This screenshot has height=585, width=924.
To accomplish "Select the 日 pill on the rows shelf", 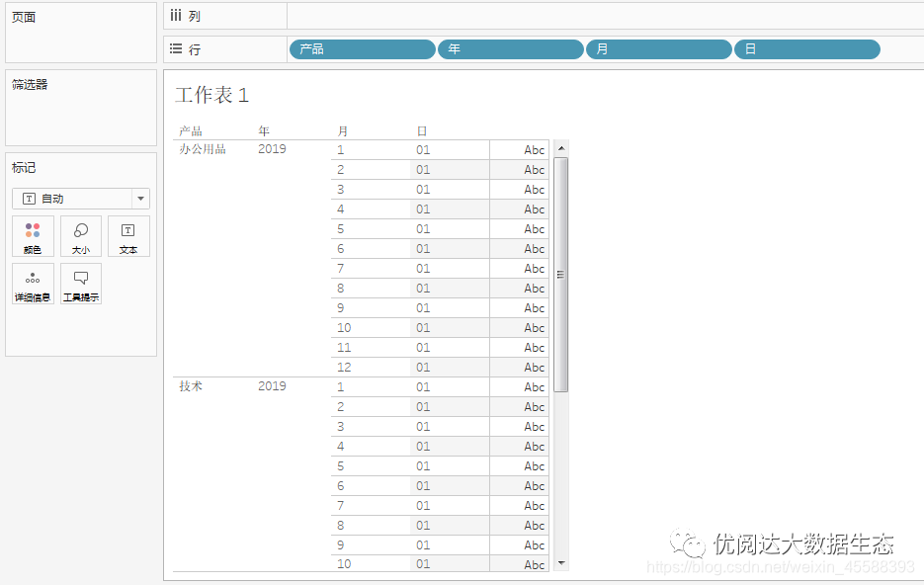I will coord(806,49).
